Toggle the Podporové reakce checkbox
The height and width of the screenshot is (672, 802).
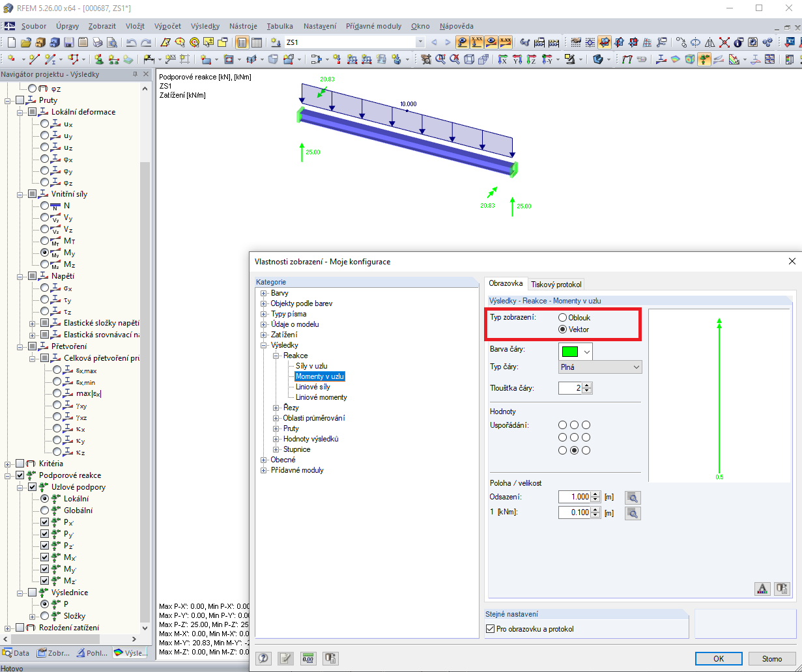[20, 475]
